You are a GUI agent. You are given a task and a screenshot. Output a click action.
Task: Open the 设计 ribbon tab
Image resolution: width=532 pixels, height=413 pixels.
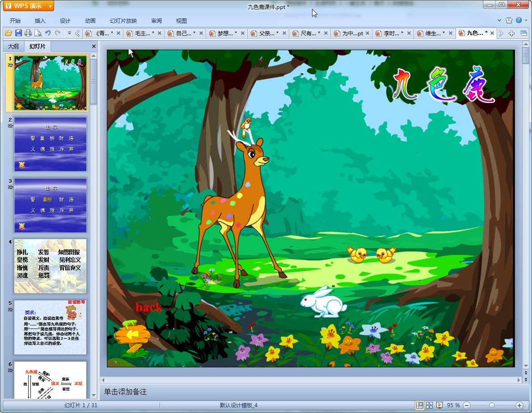[x=65, y=21]
